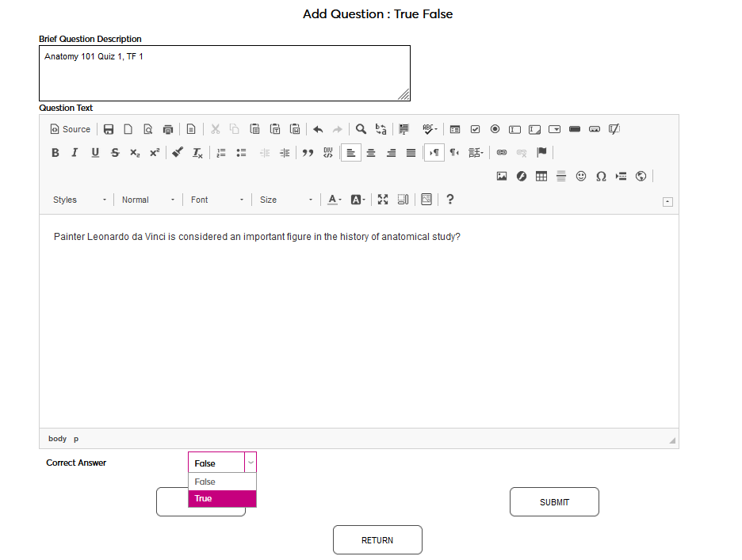Select the Numbered List icon

pos(220,152)
